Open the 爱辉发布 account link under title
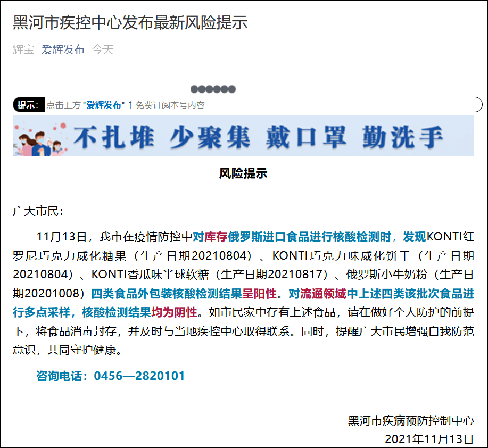 [63, 49]
